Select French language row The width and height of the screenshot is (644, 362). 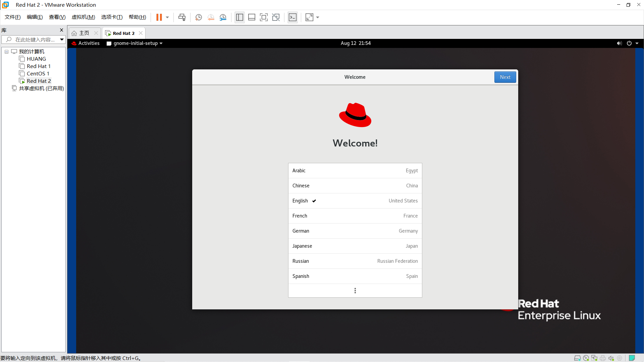[355, 216]
